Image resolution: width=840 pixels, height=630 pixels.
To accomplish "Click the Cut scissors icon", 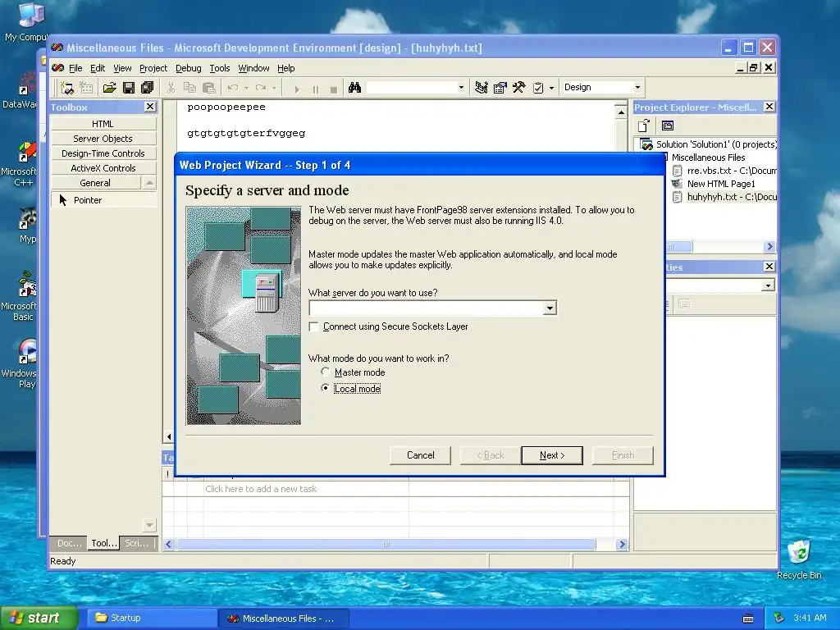I will pyautogui.click(x=171, y=88).
